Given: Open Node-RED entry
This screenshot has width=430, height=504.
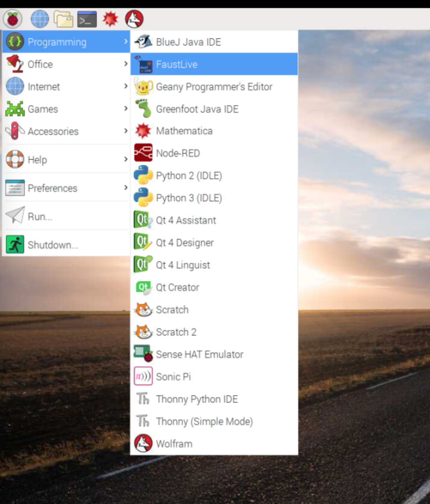Looking at the screenshot, I should pos(214,153).
